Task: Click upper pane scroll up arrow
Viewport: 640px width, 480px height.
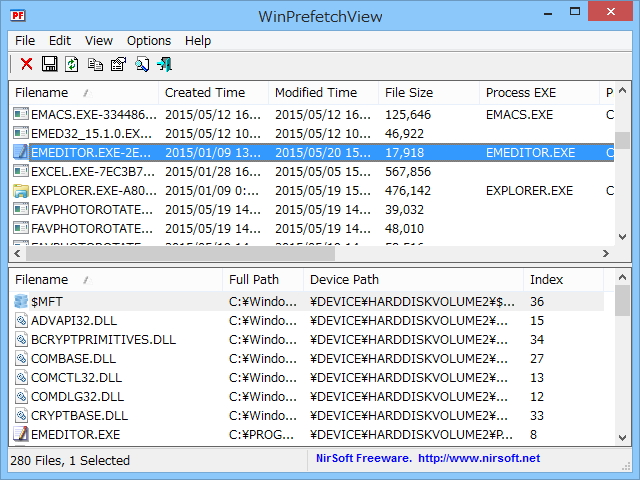Action: (622, 91)
